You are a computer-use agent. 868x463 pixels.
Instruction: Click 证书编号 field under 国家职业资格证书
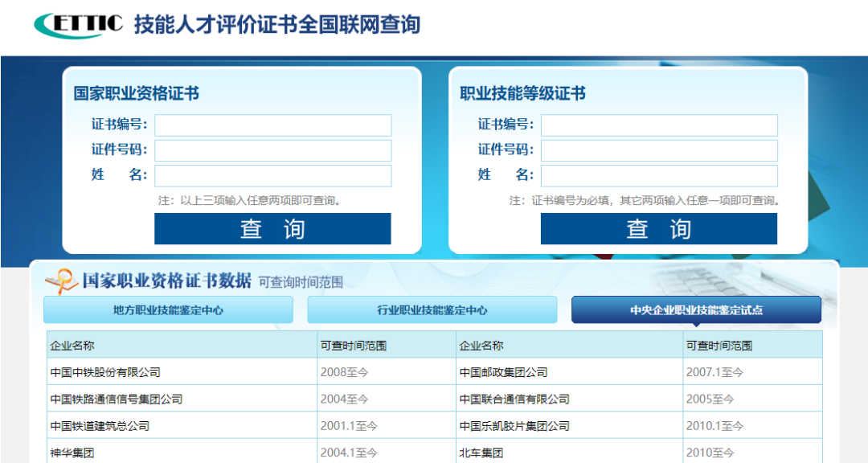pos(273,125)
